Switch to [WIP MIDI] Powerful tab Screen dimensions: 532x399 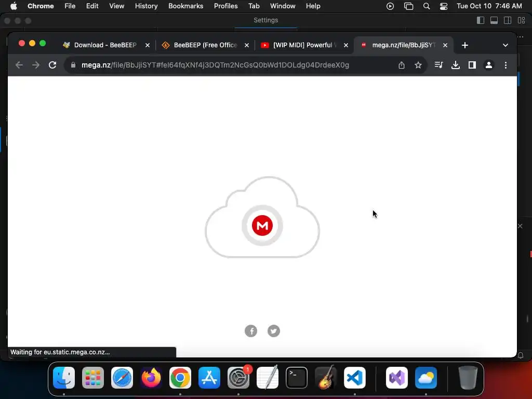pos(303,45)
